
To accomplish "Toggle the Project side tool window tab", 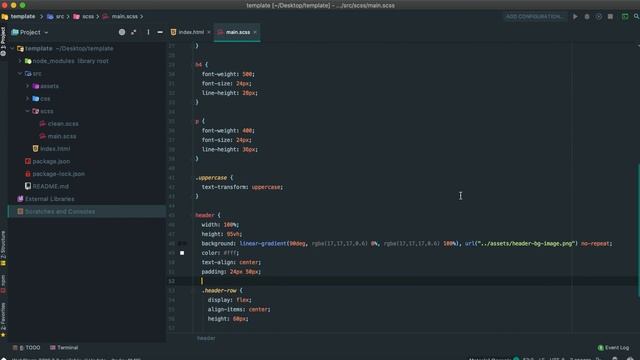I will (x=3, y=41).
